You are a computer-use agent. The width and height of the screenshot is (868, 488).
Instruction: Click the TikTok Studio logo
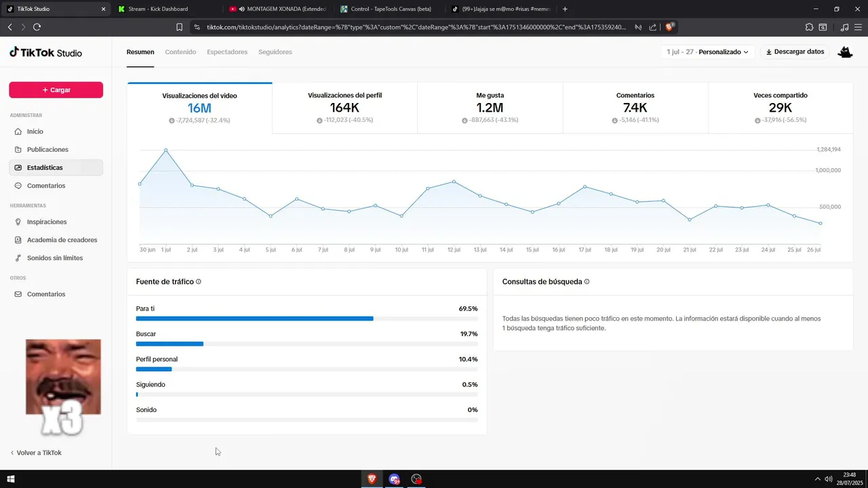[x=45, y=52]
